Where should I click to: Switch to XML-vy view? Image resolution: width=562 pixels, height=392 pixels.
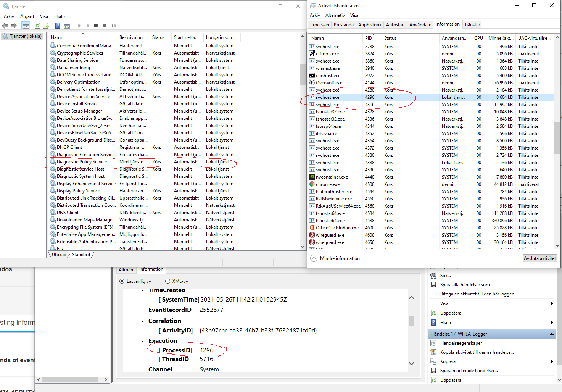point(167,281)
